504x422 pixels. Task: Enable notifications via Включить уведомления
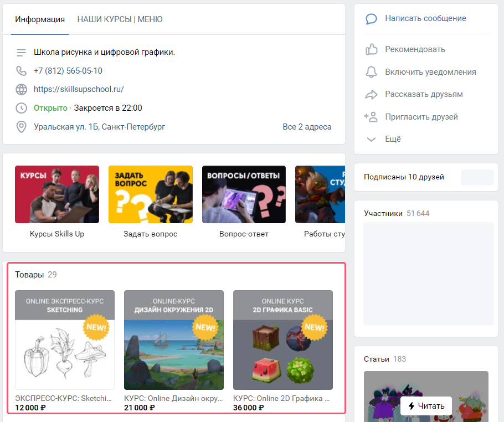click(x=430, y=72)
